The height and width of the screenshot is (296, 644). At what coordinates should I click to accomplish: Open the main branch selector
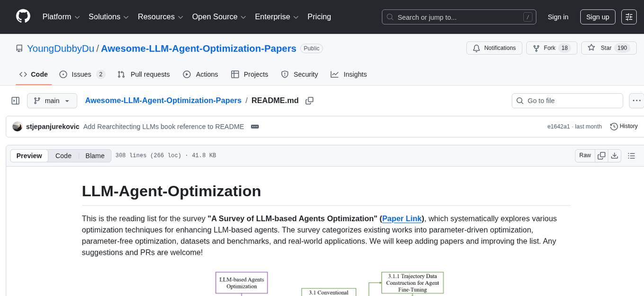pos(52,100)
